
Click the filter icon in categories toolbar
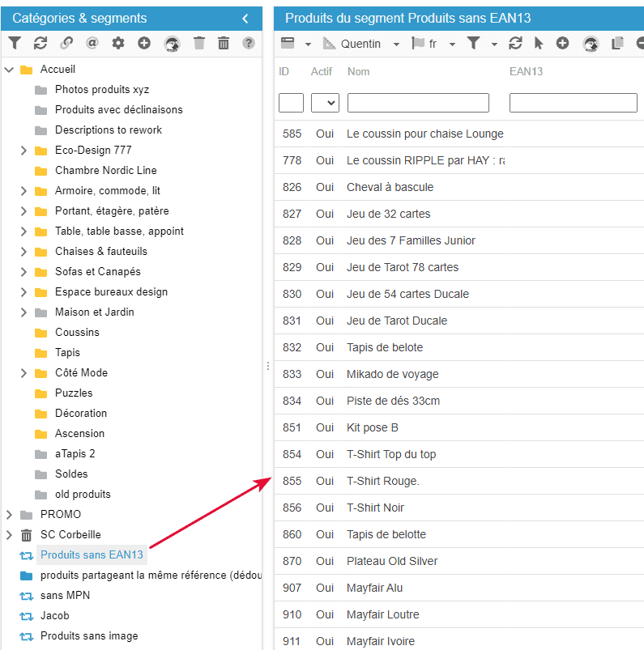(x=15, y=43)
